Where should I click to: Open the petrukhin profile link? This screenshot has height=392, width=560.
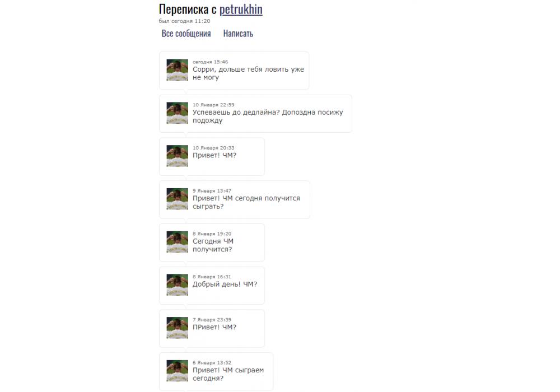[241, 10]
